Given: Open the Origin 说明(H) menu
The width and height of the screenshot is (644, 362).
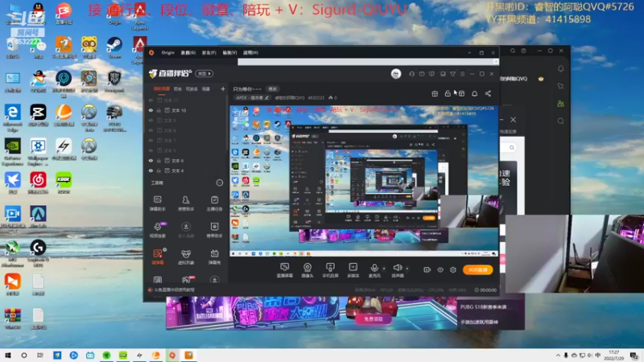Looking at the screenshot, I should click(x=250, y=52).
